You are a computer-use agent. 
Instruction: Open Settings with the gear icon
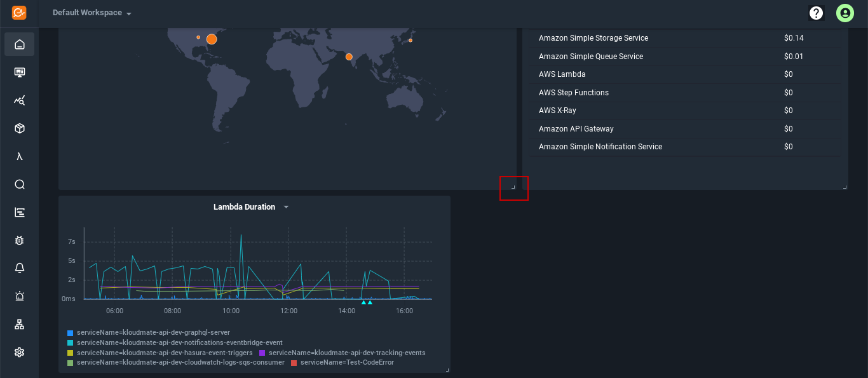19,351
